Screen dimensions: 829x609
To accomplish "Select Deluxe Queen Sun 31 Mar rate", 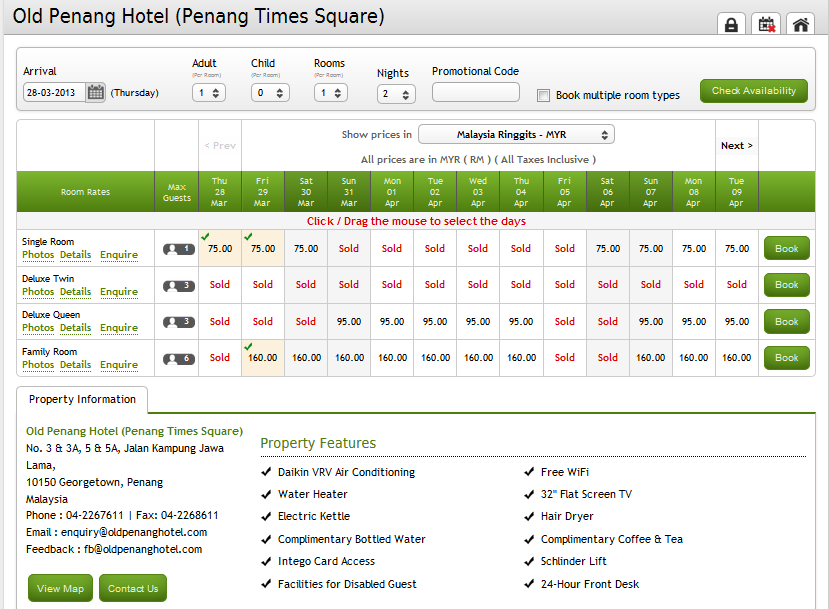I will 349,321.
